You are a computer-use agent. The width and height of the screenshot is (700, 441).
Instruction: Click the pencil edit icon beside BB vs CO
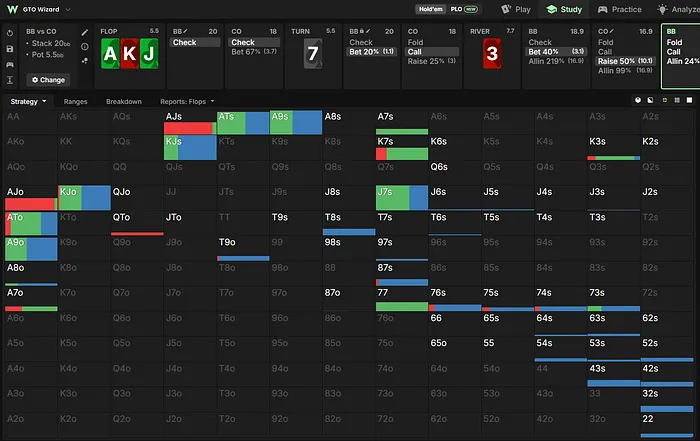84,33
